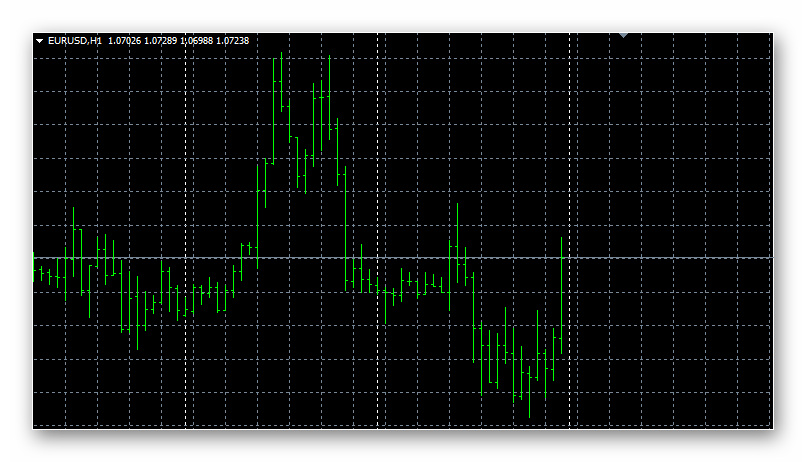Click the chart's bottom border line
The image size is (806, 462).
point(400,429)
